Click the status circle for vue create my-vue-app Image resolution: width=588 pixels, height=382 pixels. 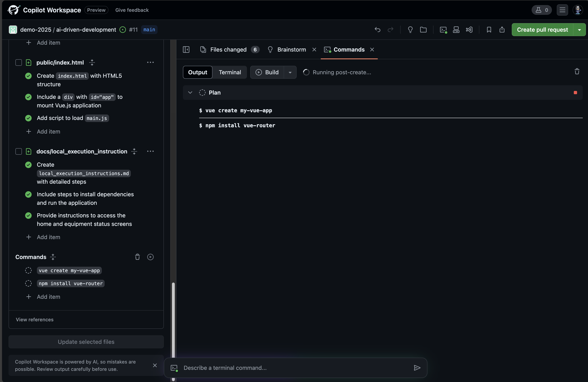(x=28, y=270)
